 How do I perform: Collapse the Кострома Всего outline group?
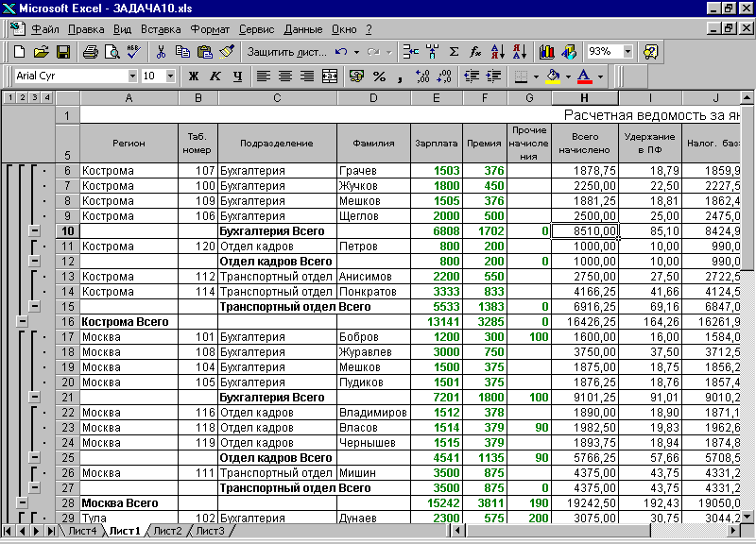coord(22,321)
